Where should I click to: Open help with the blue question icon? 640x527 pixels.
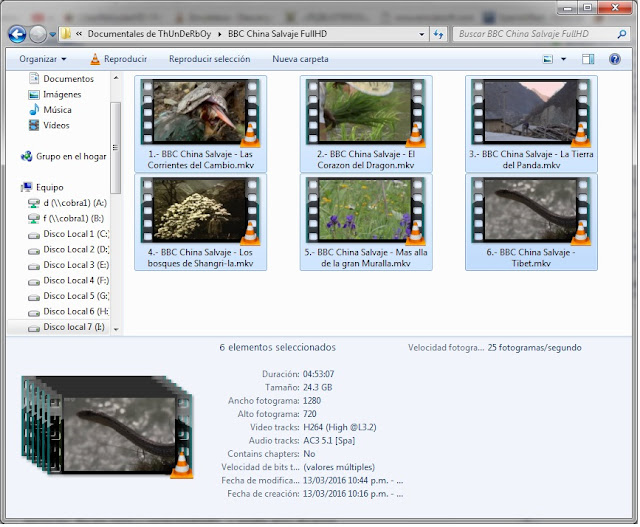[615, 59]
